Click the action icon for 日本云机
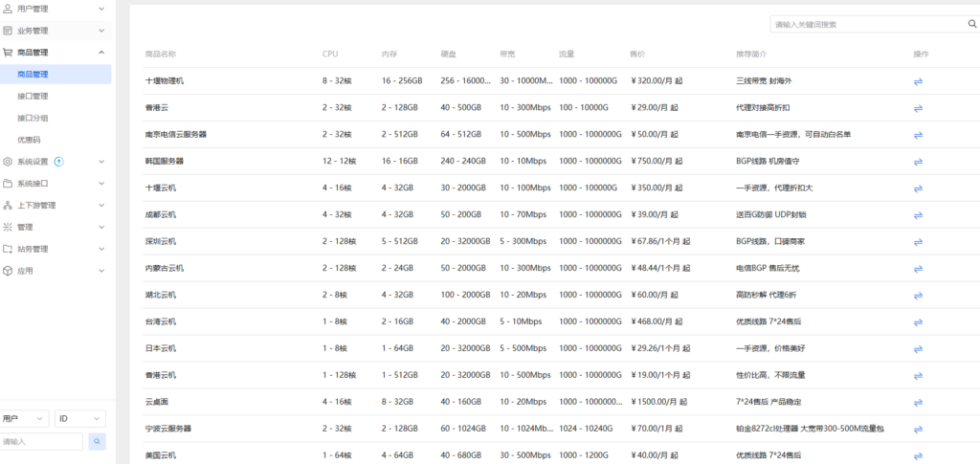Screen dimensions: 980x464 pyautogui.click(x=918, y=348)
